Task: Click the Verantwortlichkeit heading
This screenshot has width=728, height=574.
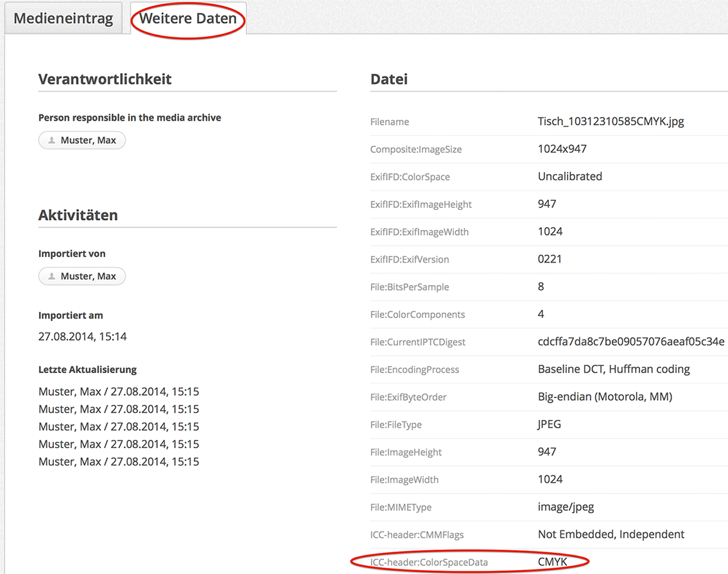Action: click(x=105, y=79)
